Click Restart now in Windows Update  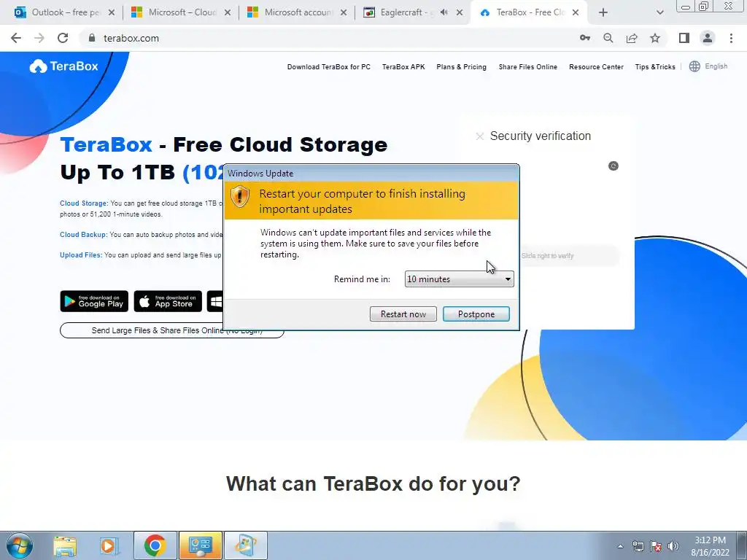coord(403,314)
